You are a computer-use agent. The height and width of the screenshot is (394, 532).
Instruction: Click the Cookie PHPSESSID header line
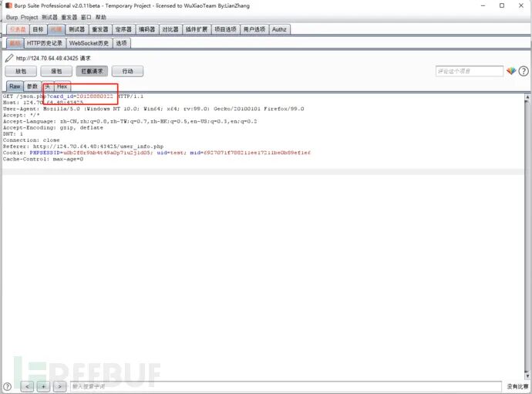pos(157,153)
